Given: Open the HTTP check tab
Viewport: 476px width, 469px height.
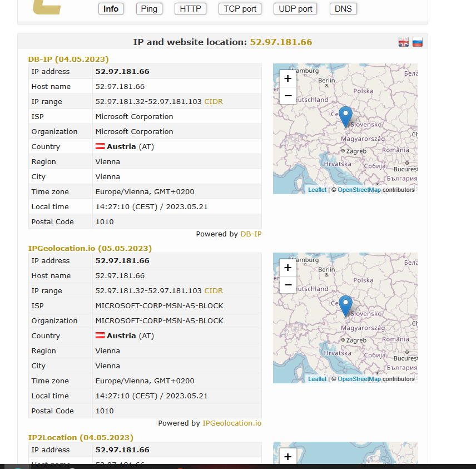Looking at the screenshot, I should (x=190, y=9).
